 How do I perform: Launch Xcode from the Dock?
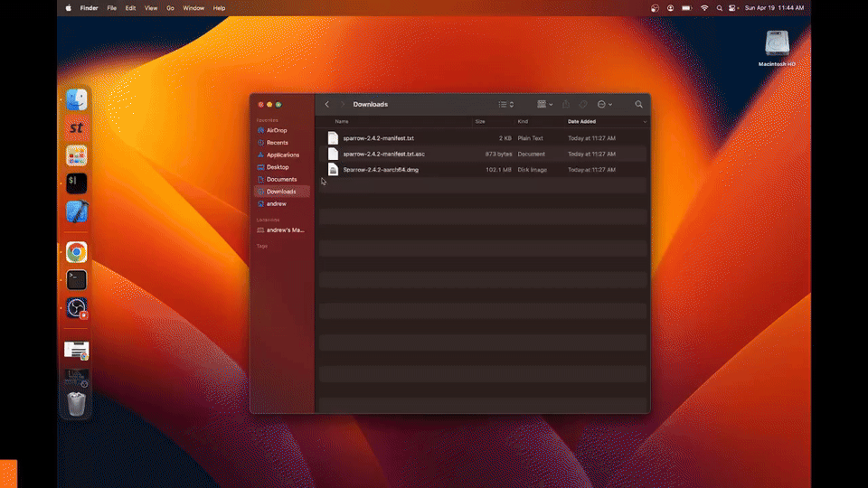(x=77, y=211)
